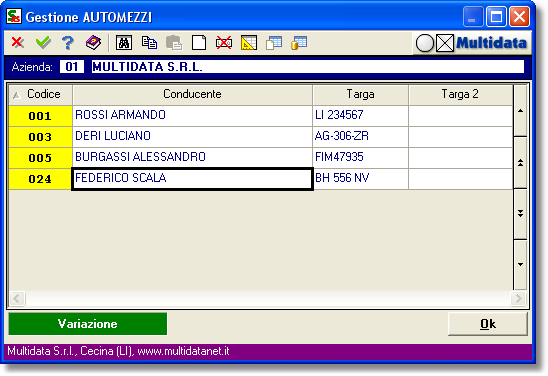The width and height of the screenshot is (548, 376).
Task: Click the Conducente column header
Action: (192, 94)
